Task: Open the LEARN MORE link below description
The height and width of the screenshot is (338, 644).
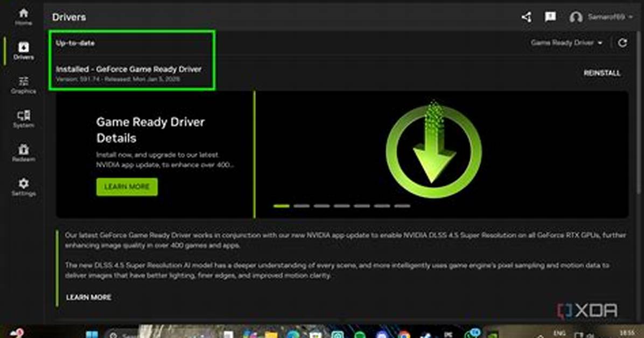Action: (x=89, y=297)
